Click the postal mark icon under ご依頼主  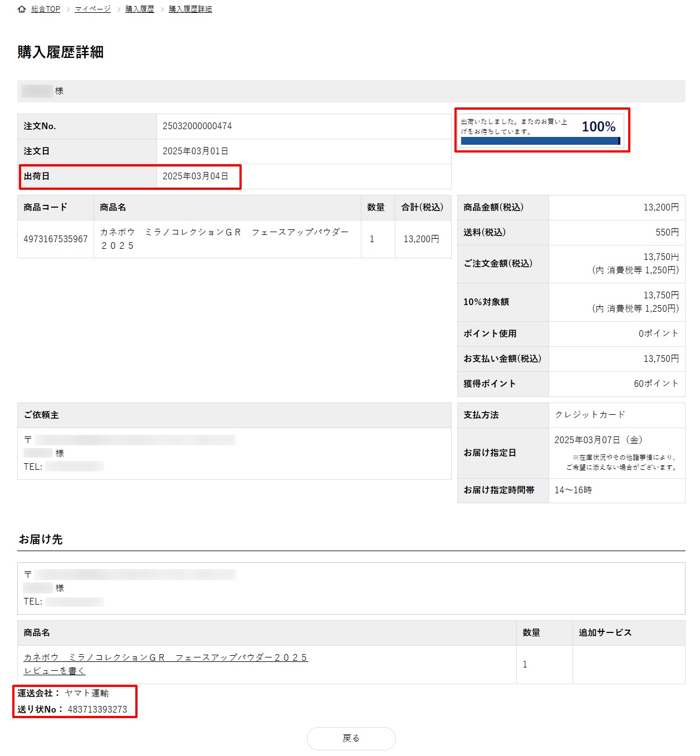click(28, 440)
